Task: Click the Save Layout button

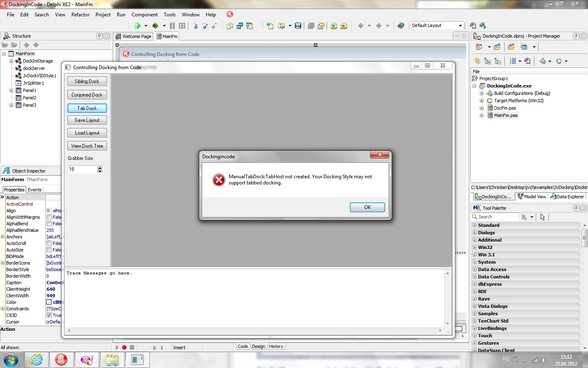Action: [x=87, y=120]
